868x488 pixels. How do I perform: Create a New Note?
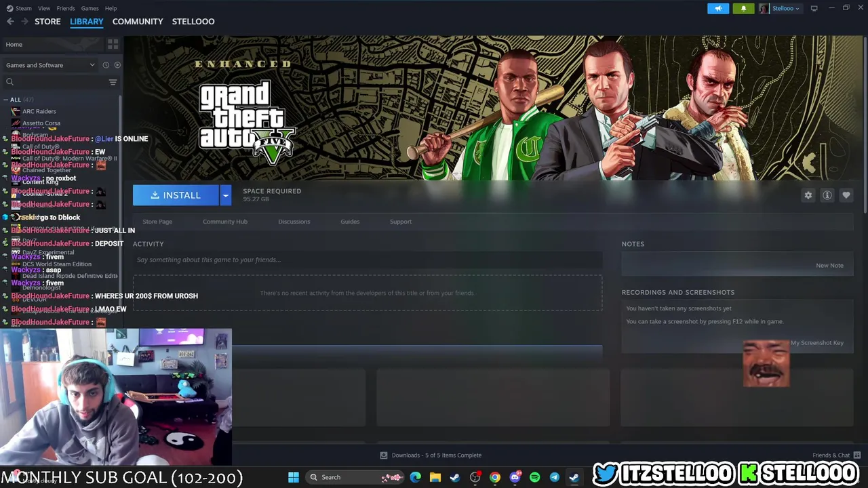pos(829,266)
